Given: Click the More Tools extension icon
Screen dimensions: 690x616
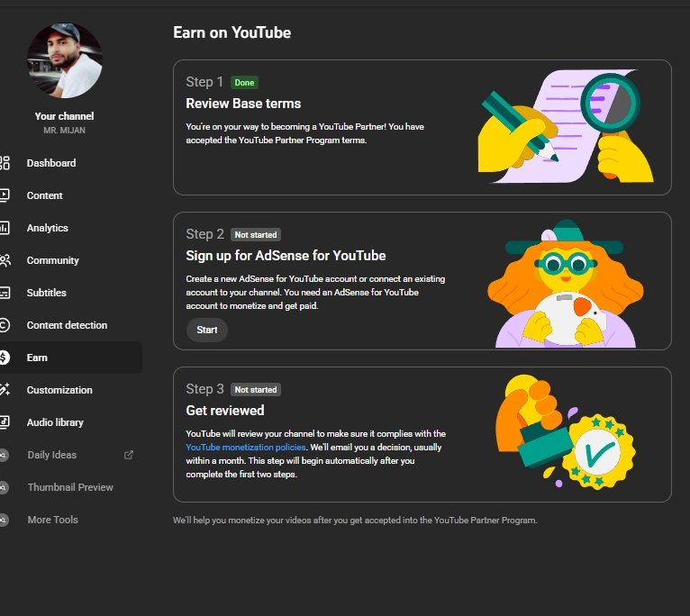Looking at the screenshot, I should pos(4,520).
